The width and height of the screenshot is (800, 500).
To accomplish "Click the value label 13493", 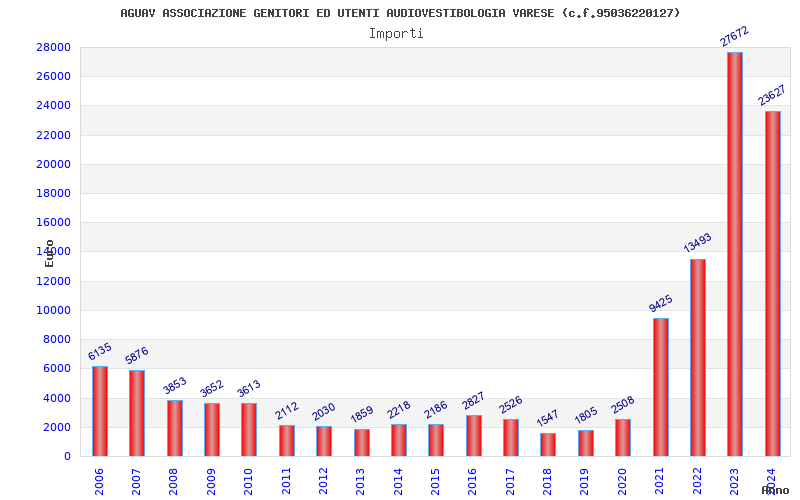I will (x=697, y=243).
